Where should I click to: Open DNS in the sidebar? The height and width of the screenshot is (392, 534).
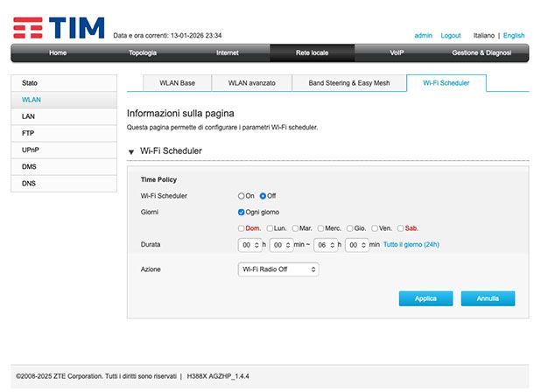coord(64,184)
